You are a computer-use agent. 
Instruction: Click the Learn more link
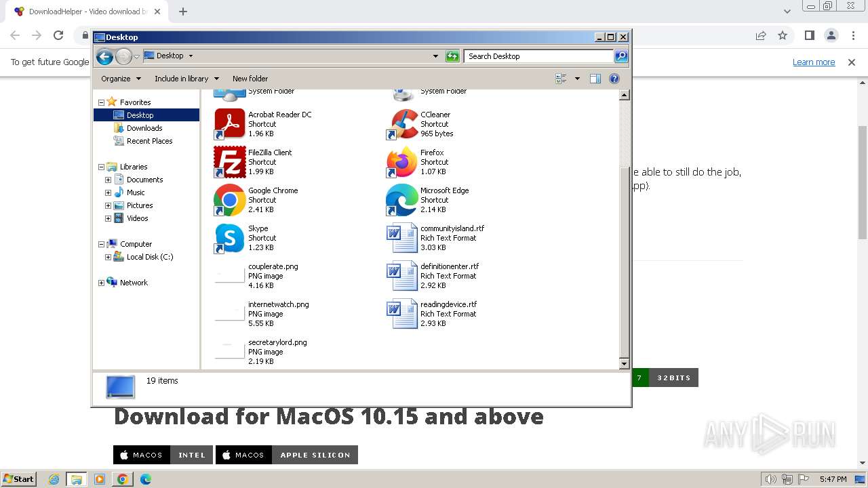[814, 62]
